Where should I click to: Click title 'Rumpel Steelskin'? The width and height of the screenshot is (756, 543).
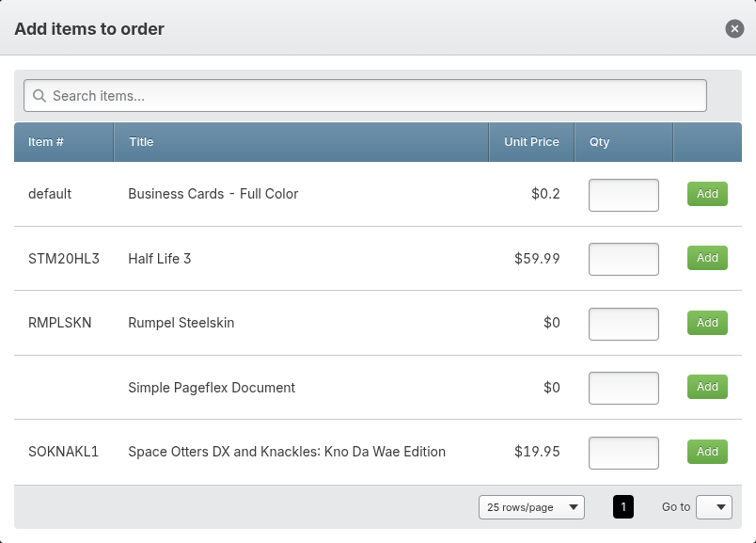coord(181,323)
